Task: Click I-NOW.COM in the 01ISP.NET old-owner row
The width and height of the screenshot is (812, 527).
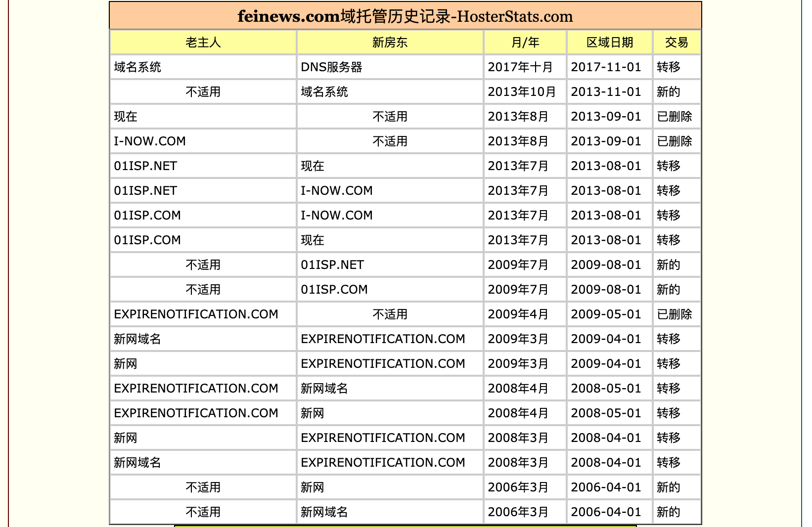Action: pyautogui.click(x=337, y=191)
